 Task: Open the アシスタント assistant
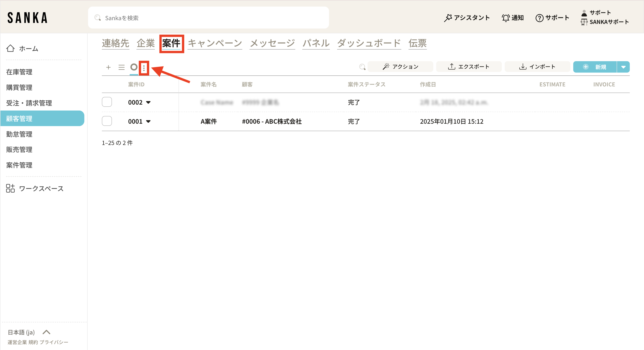467,18
